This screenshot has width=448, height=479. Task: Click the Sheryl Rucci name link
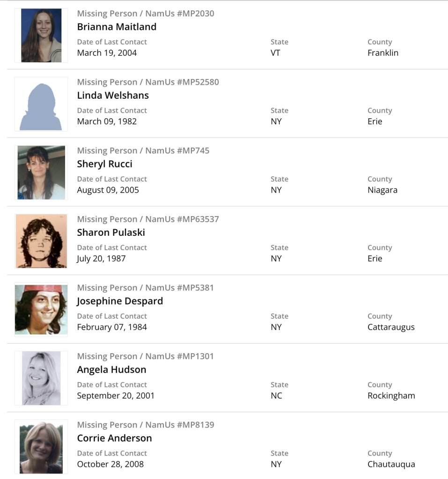click(104, 164)
